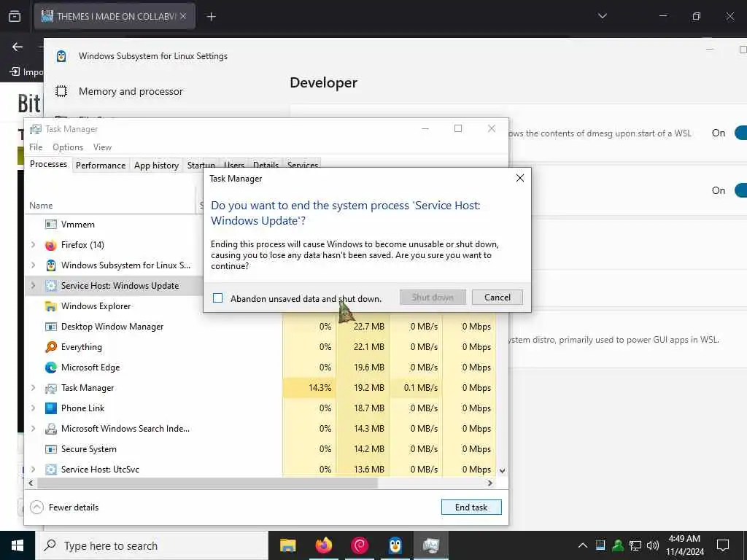The width and height of the screenshot is (747, 560).
Task: Open File Explorer from the taskbar
Action: click(x=287, y=545)
